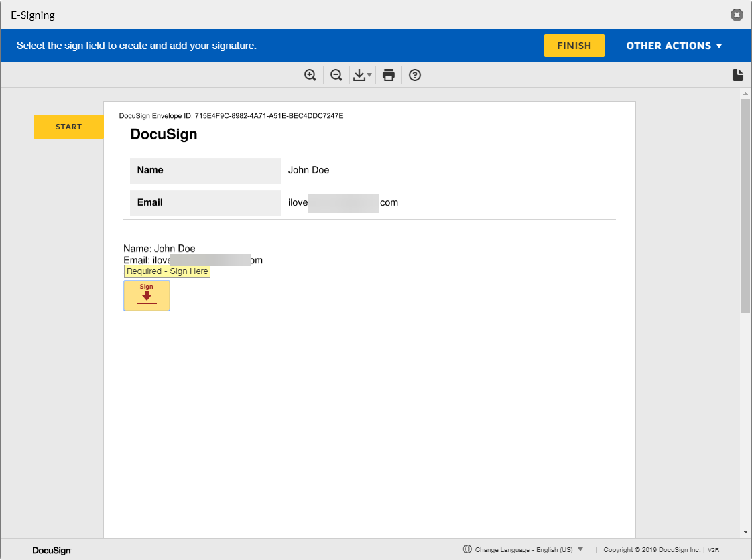Click the START tab on the left
Image resolution: width=752 pixels, height=560 pixels.
tap(68, 127)
